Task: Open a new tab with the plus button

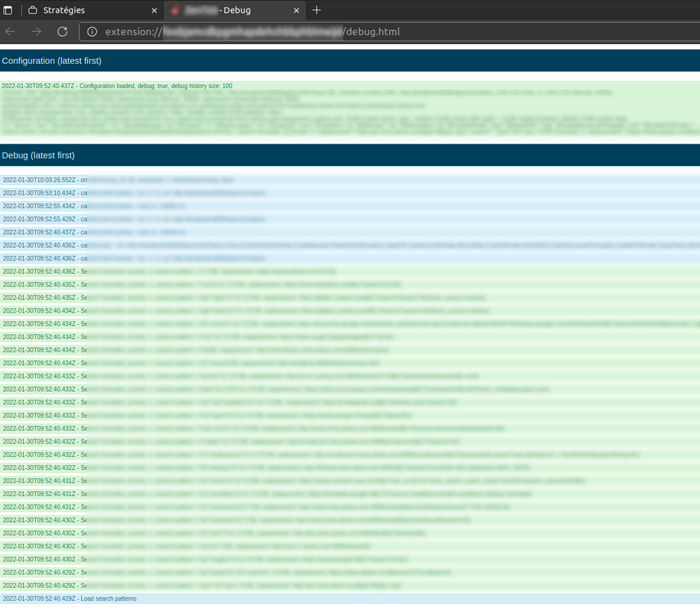Action: coord(315,11)
